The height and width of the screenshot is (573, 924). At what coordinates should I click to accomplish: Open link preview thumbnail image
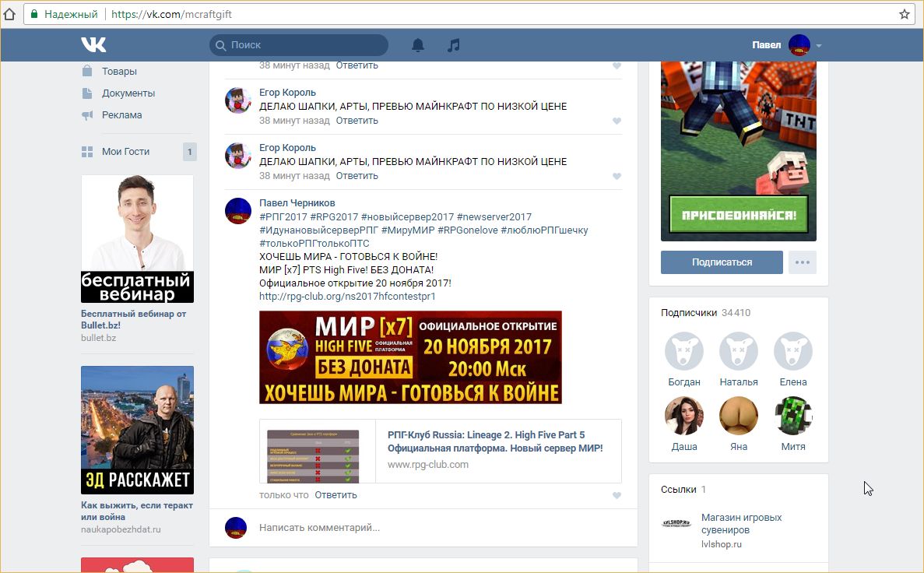tap(313, 456)
